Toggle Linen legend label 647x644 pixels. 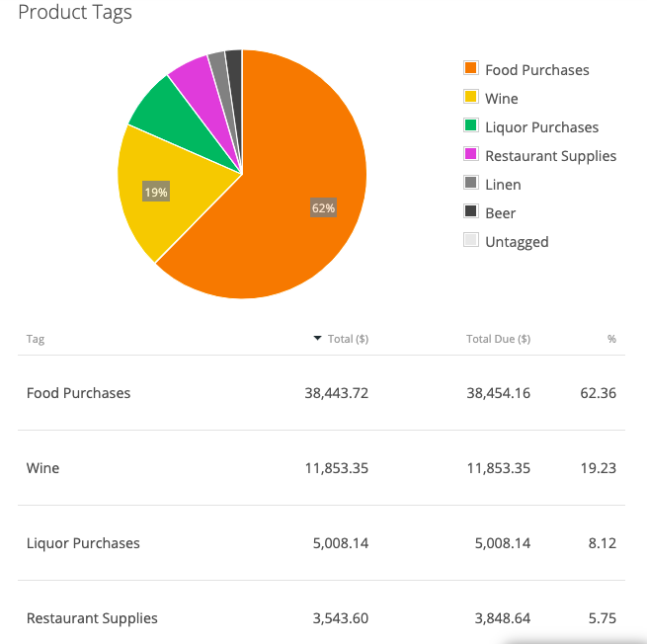[503, 185]
